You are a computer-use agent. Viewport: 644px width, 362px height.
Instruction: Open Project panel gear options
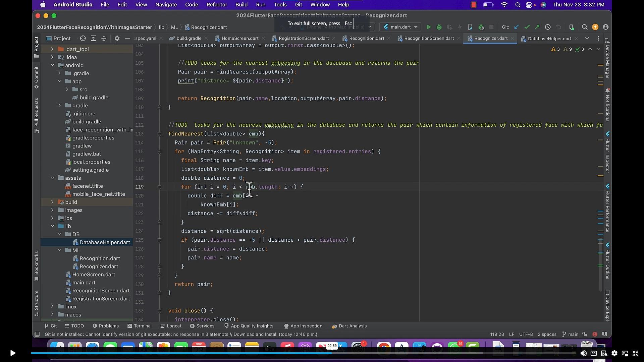(117, 38)
